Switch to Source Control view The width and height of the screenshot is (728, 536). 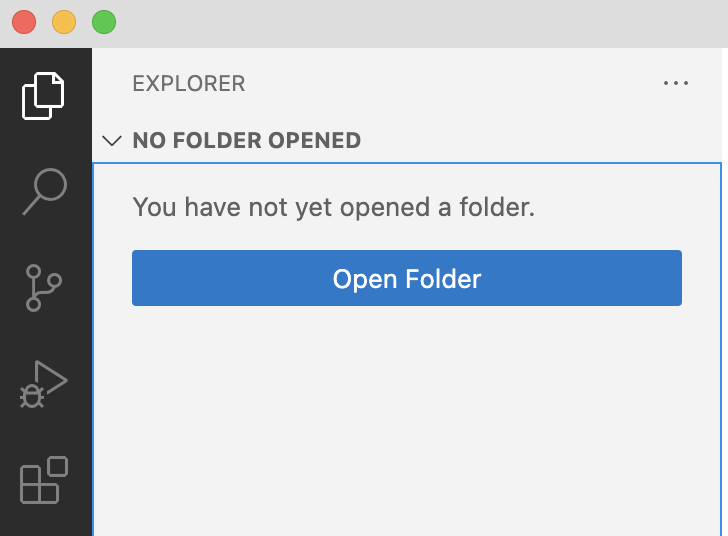(x=44, y=287)
